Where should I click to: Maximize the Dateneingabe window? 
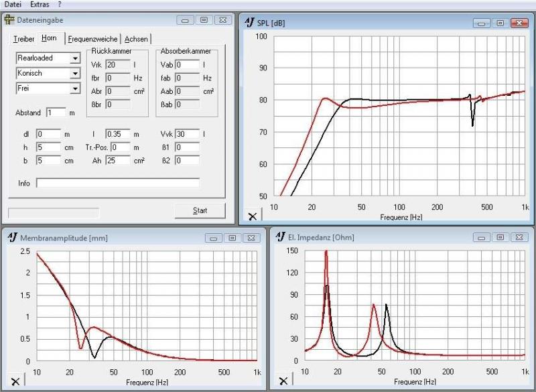[204, 20]
